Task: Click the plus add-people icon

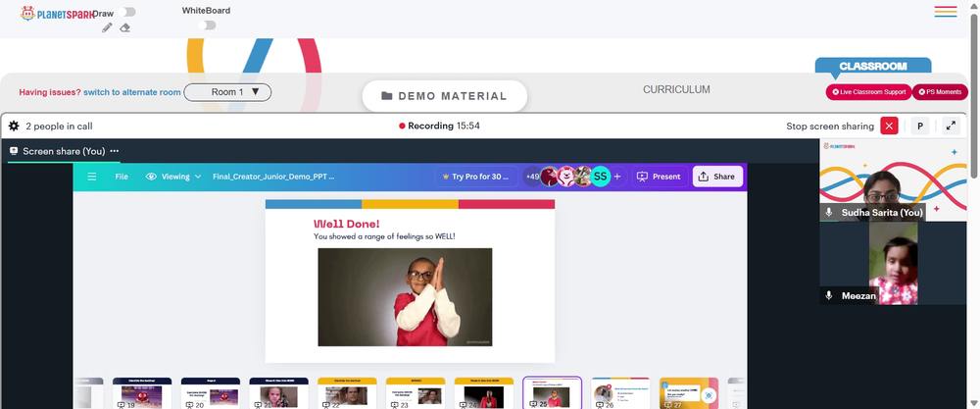Action: [616, 177]
